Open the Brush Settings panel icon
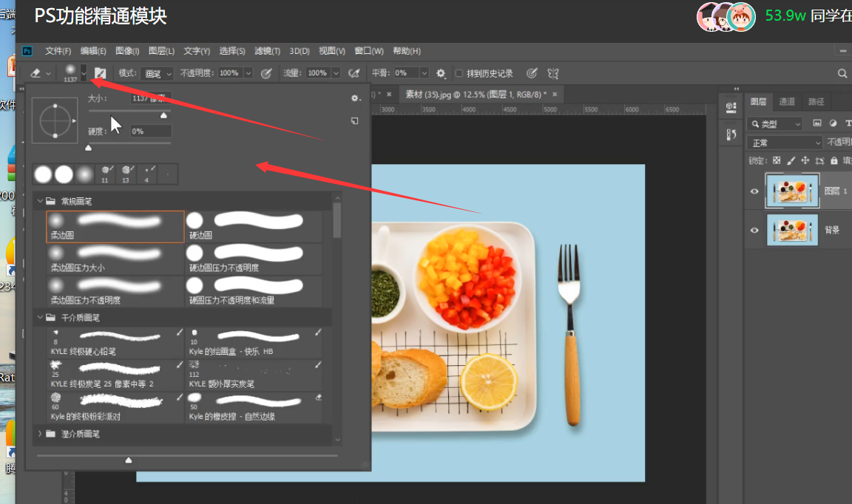 (x=101, y=73)
